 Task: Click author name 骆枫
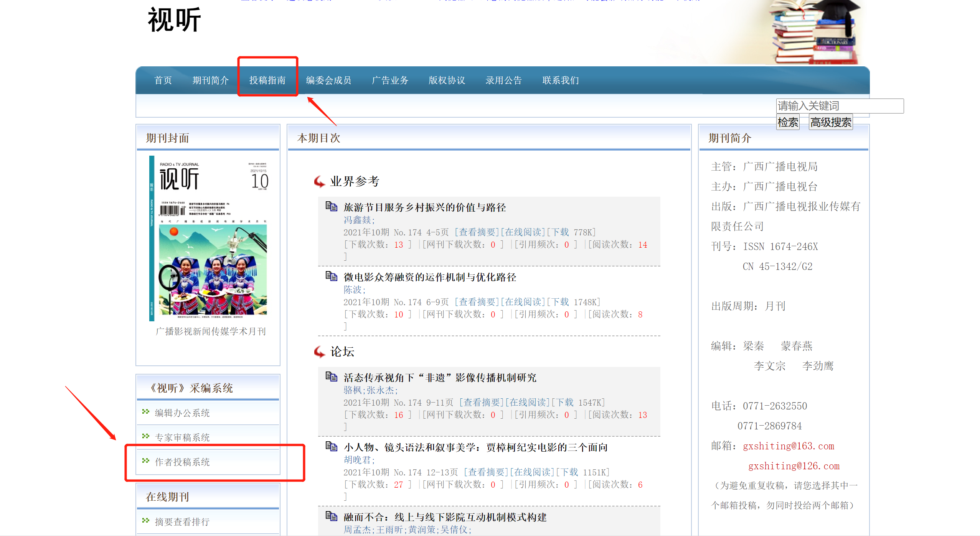pyautogui.click(x=353, y=390)
